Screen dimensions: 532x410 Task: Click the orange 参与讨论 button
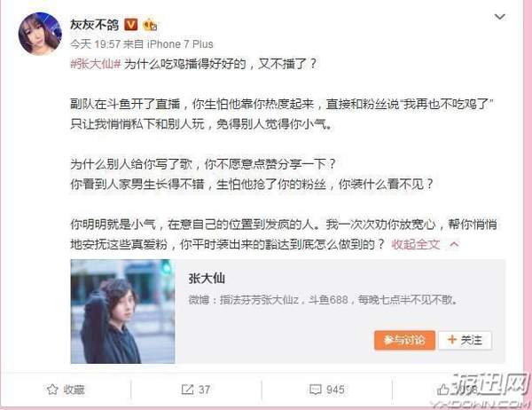pos(404,340)
